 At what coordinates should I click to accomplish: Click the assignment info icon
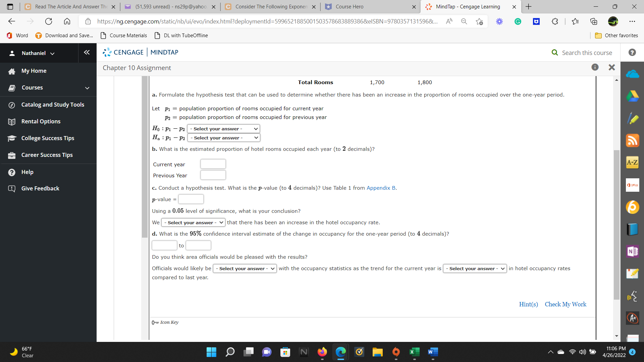[595, 67]
